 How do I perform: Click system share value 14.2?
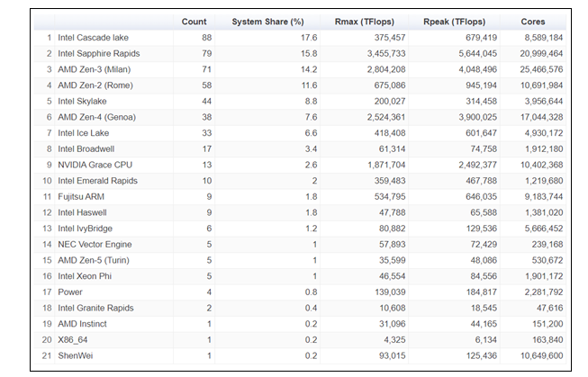click(309, 69)
